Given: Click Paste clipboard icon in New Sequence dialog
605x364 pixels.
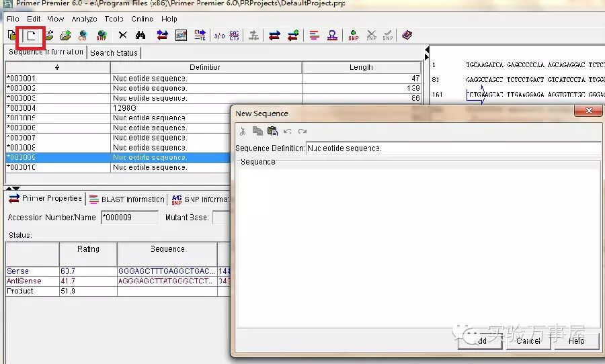Looking at the screenshot, I should tap(272, 131).
